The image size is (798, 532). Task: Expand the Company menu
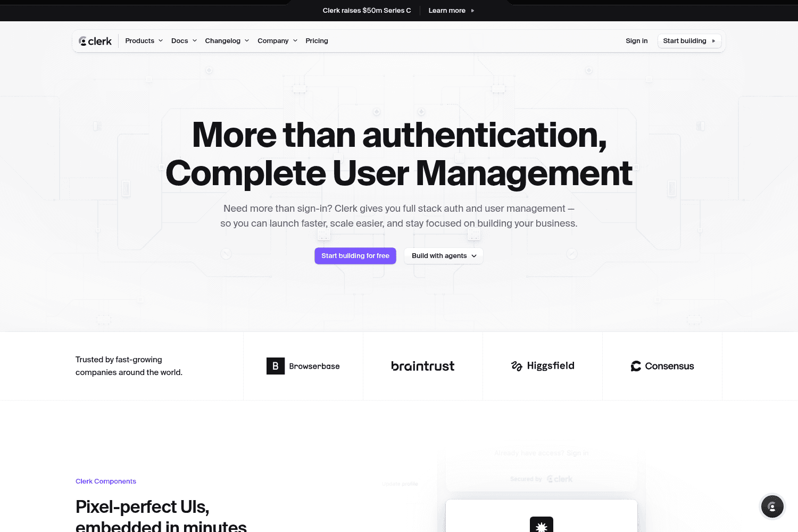point(278,41)
